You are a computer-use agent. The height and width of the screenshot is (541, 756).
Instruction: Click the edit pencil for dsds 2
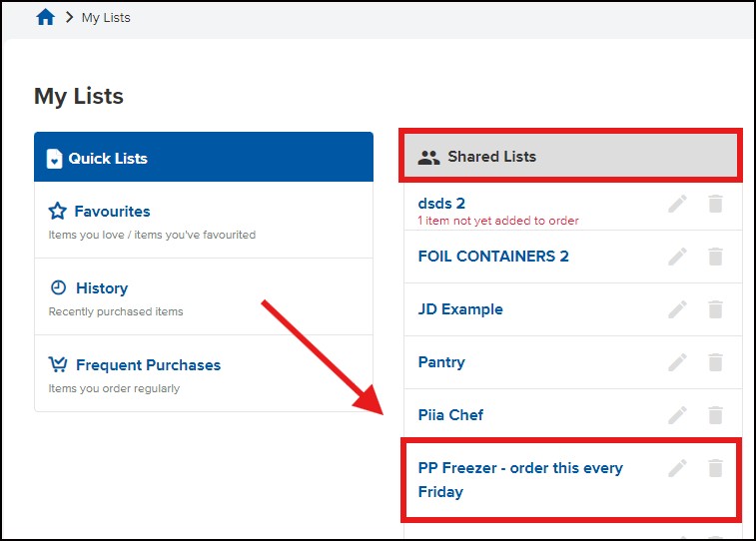coord(678,204)
